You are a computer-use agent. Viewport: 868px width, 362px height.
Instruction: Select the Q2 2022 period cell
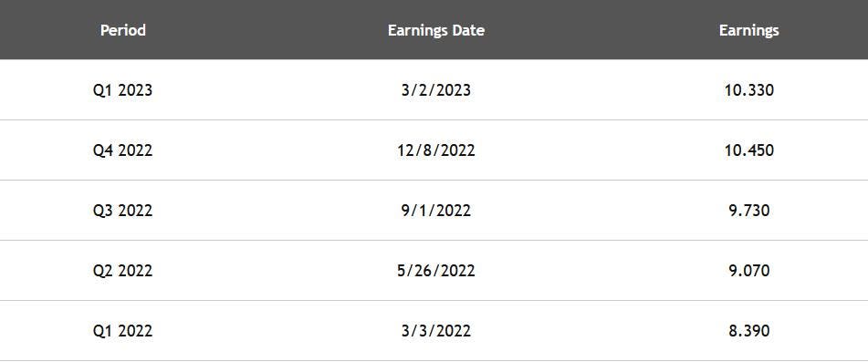coord(123,271)
